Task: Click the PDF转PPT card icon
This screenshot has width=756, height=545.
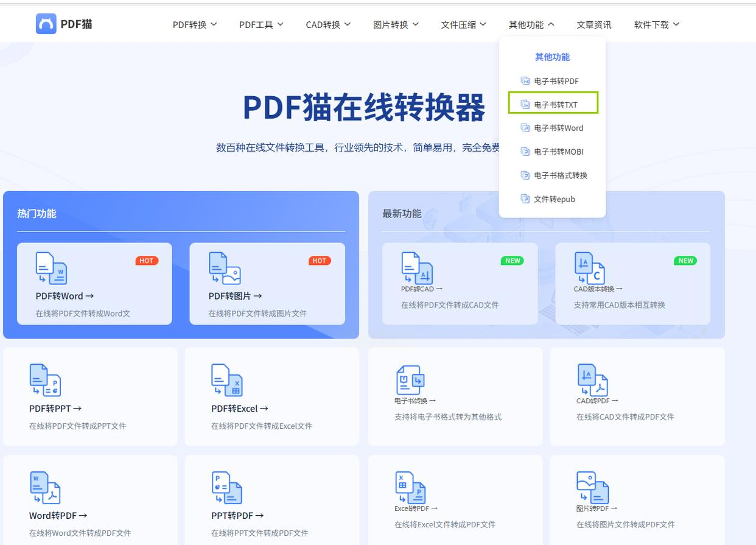Action: point(45,380)
